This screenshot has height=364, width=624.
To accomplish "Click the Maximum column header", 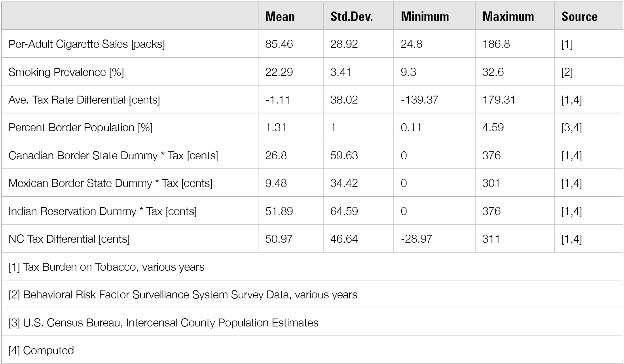I will click(x=508, y=17).
